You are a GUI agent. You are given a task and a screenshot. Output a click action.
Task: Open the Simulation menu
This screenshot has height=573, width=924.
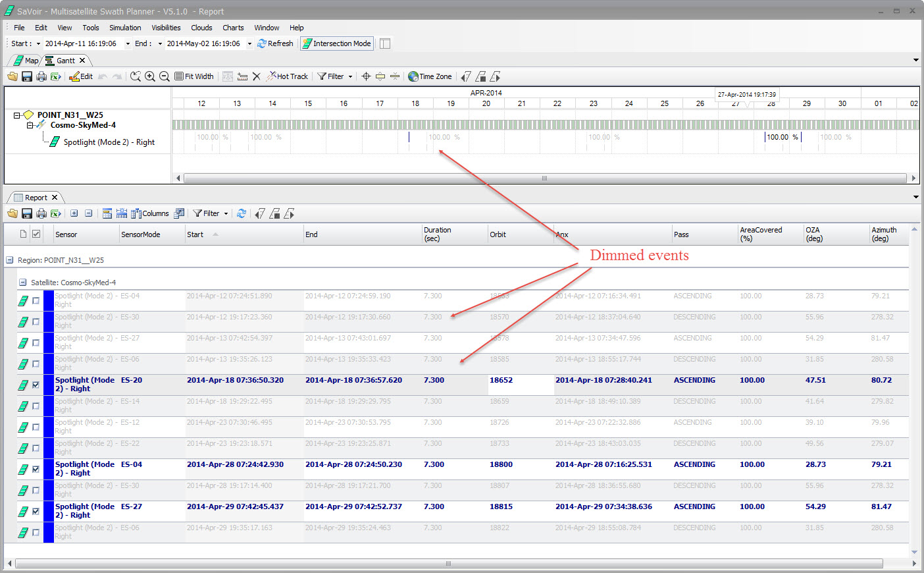coord(125,28)
